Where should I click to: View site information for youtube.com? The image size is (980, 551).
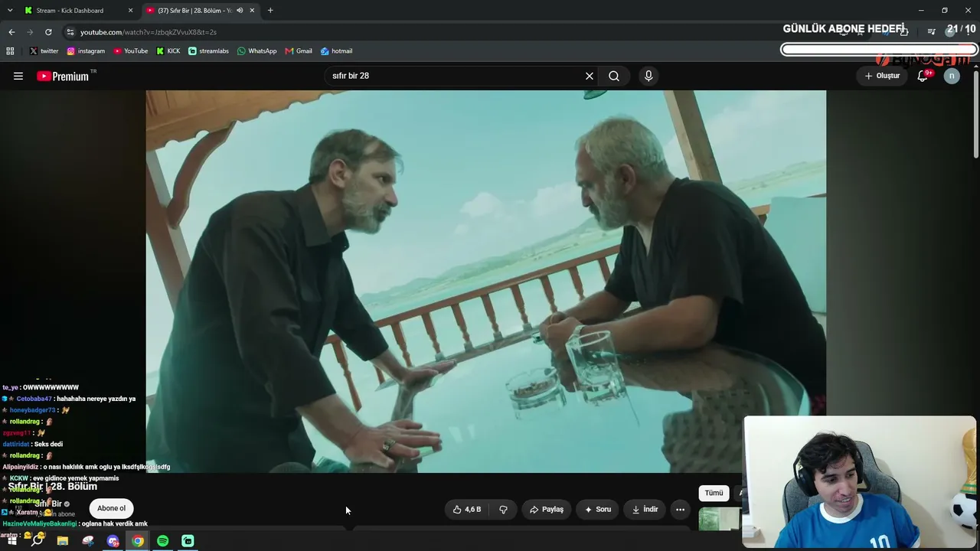click(70, 32)
